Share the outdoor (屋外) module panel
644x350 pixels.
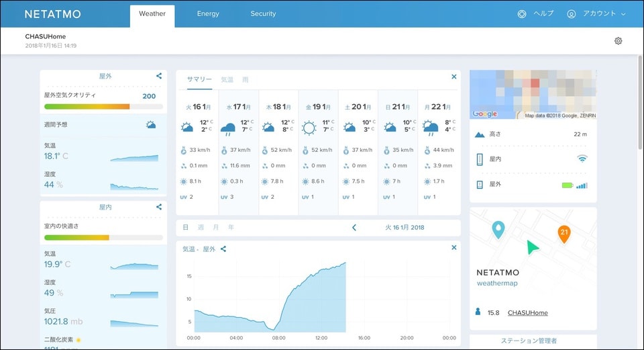click(x=159, y=76)
